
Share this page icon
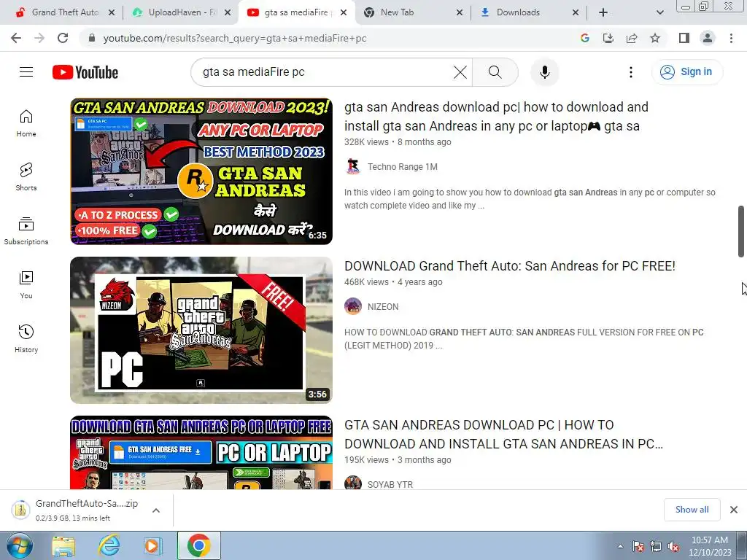pos(632,38)
